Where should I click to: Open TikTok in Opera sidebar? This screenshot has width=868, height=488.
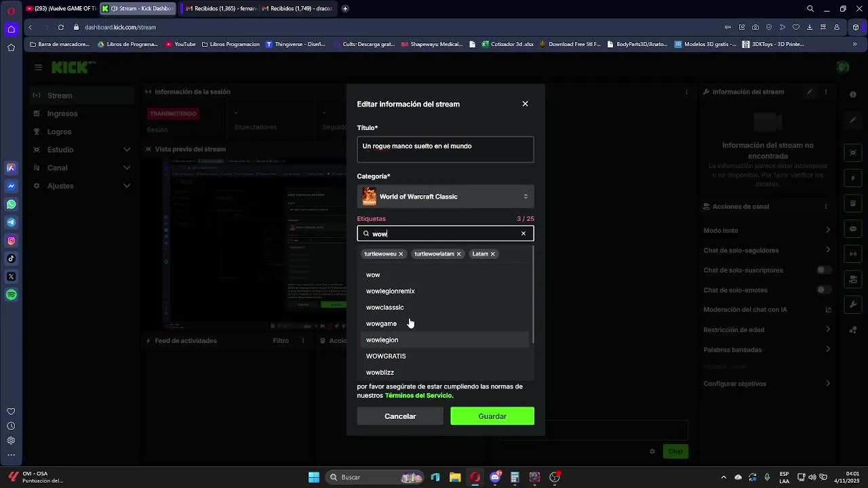tap(12, 258)
